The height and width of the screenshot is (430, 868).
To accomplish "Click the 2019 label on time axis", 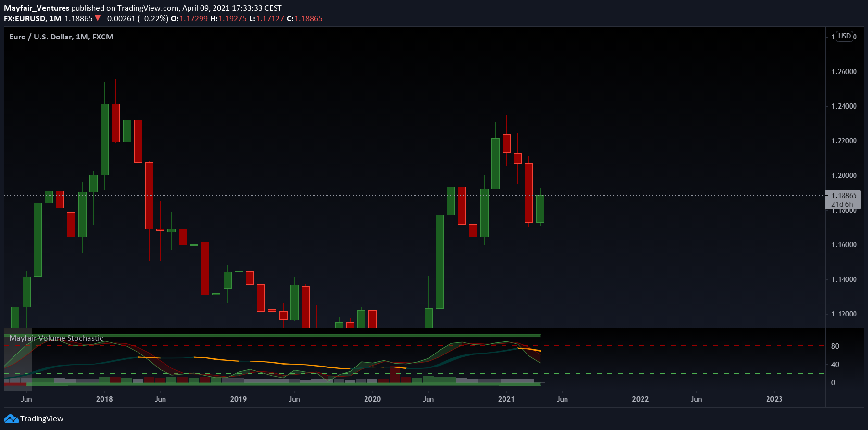I will (239, 399).
